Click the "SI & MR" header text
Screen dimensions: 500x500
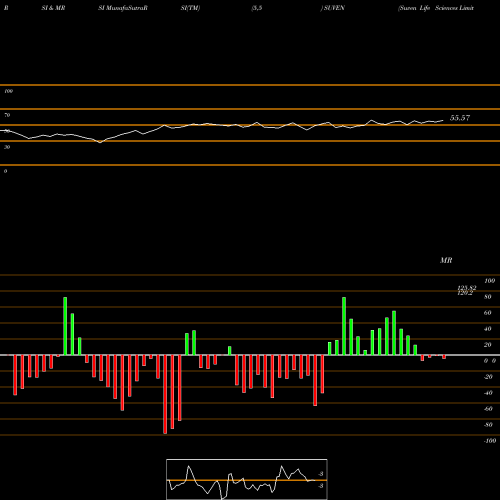[x=53, y=8]
